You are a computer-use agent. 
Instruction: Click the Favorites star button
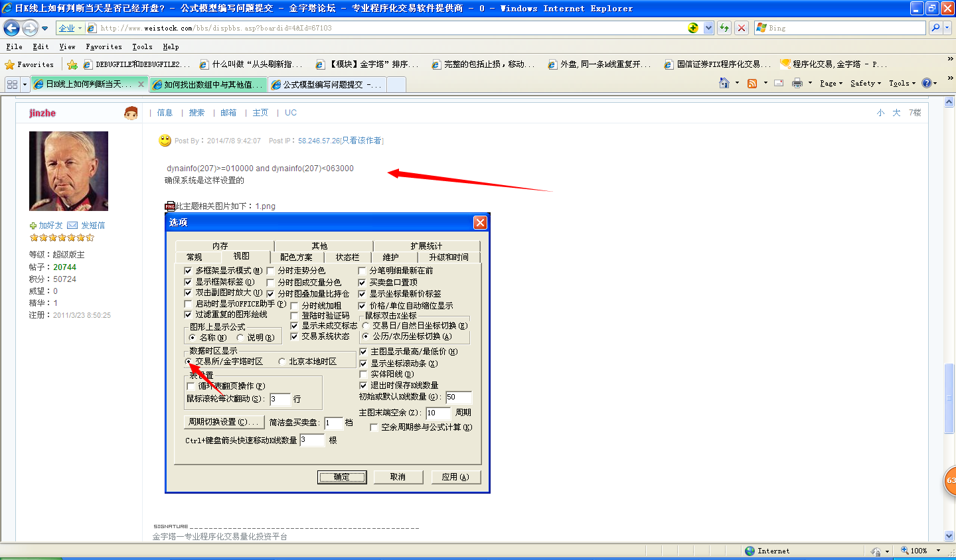(x=29, y=64)
